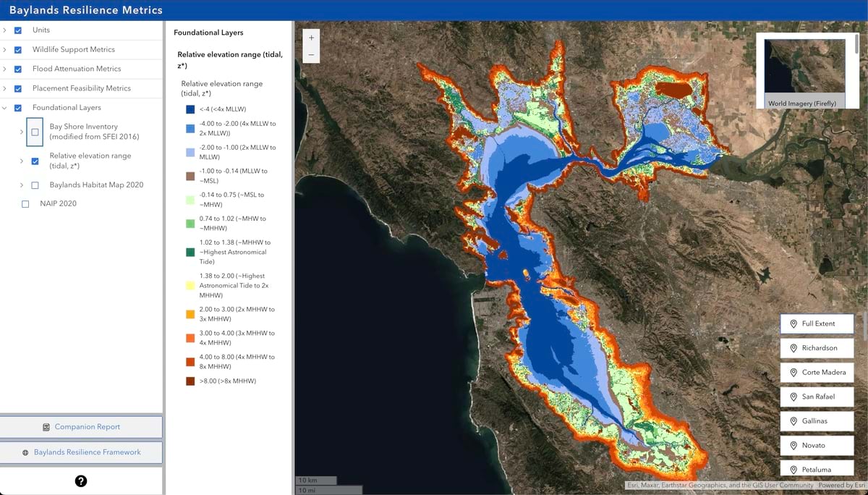868x495 pixels.
Task: Expand the Wildlife Support Metrics group
Action: coord(6,49)
